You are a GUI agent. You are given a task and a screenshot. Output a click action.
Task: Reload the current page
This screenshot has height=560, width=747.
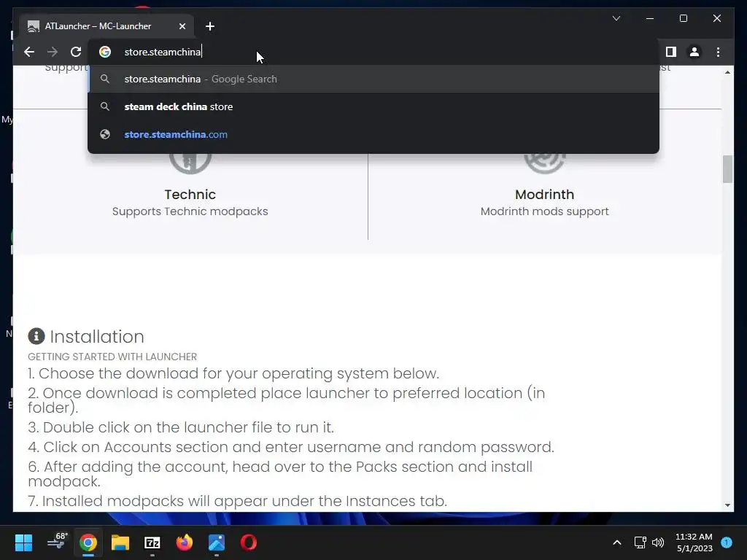76,52
